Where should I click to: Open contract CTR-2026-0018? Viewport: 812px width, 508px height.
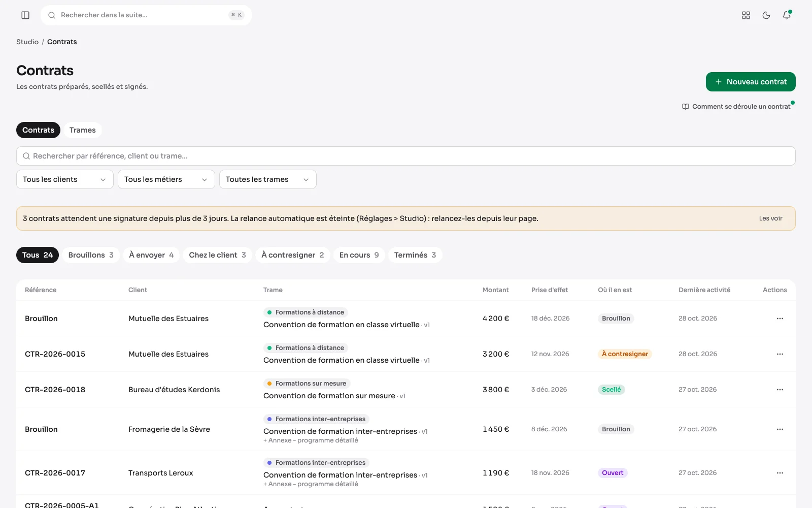(x=55, y=390)
